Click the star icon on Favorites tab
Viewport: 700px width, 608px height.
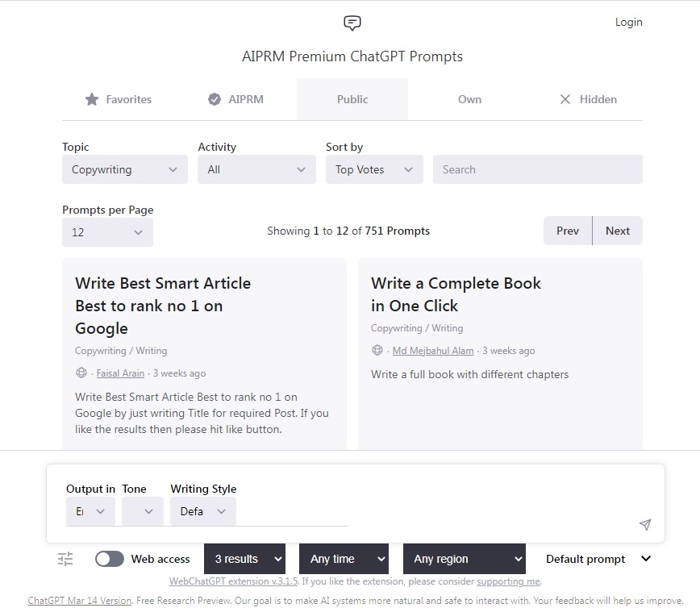pyautogui.click(x=91, y=99)
